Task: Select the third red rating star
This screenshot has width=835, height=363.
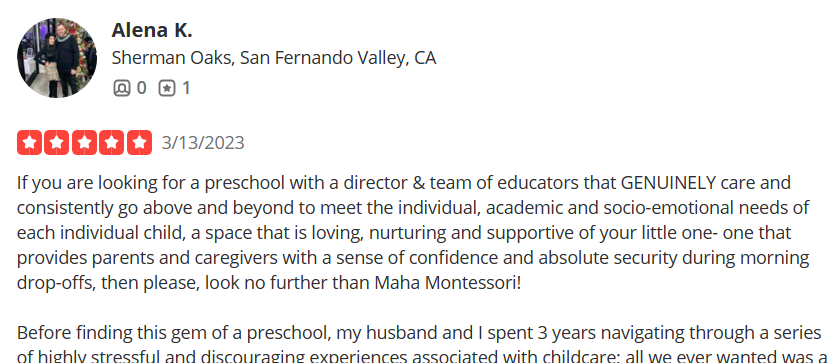Action: pos(84,143)
